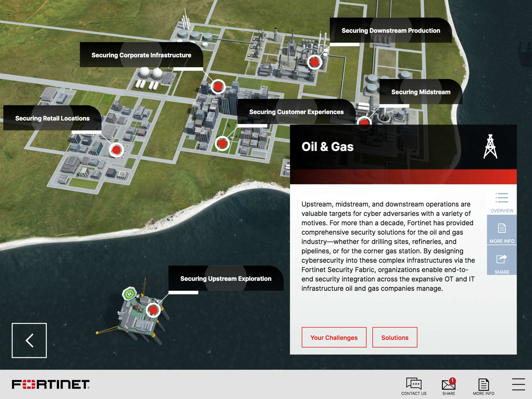The image size is (532, 399).
Task: Click the helipad on the oil rig
Action: click(130, 294)
